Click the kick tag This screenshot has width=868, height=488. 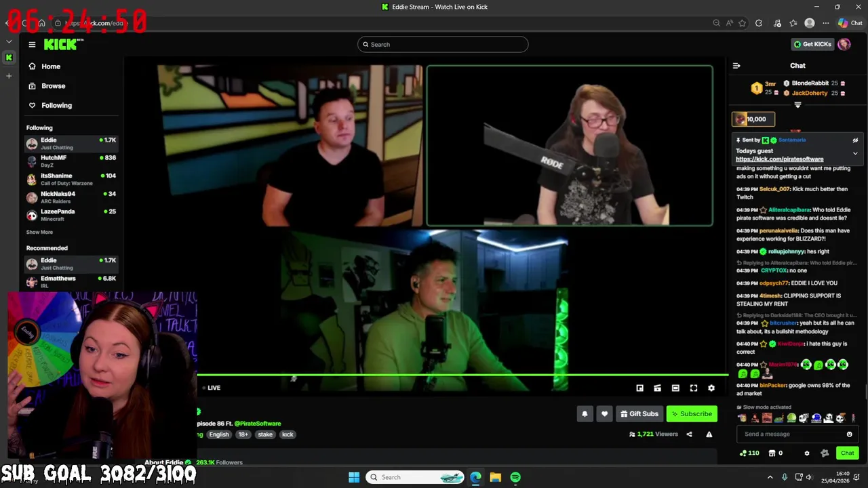tap(288, 434)
